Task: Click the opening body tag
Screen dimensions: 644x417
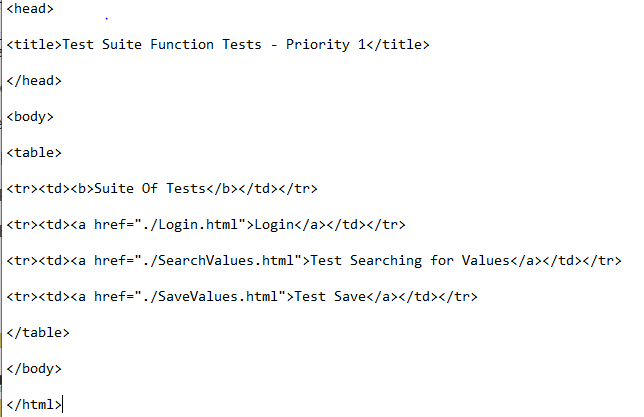Action: (x=30, y=117)
